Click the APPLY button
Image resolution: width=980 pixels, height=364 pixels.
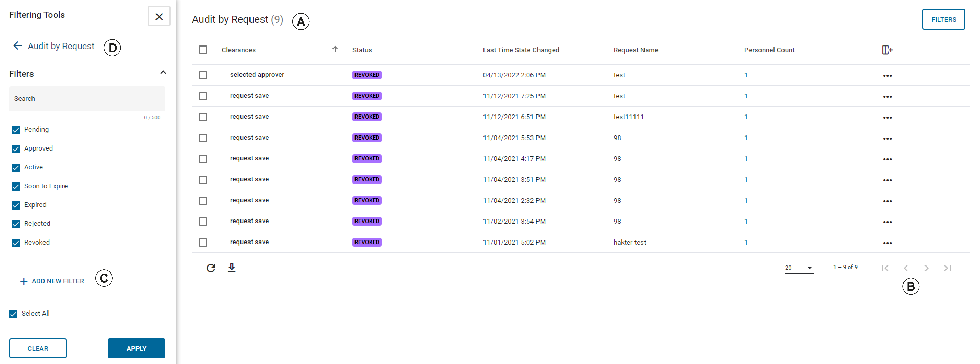click(x=137, y=348)
